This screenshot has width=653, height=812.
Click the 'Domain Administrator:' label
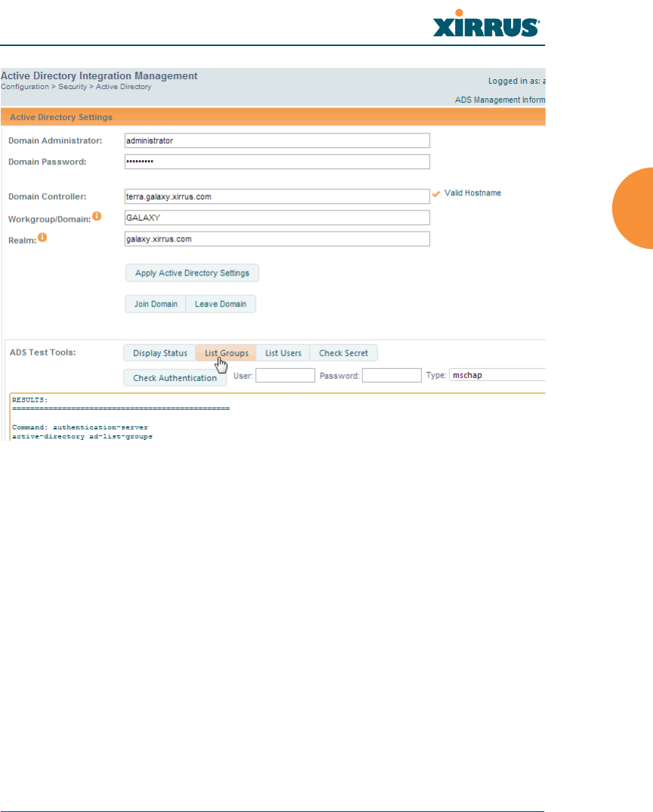[55, 140]
